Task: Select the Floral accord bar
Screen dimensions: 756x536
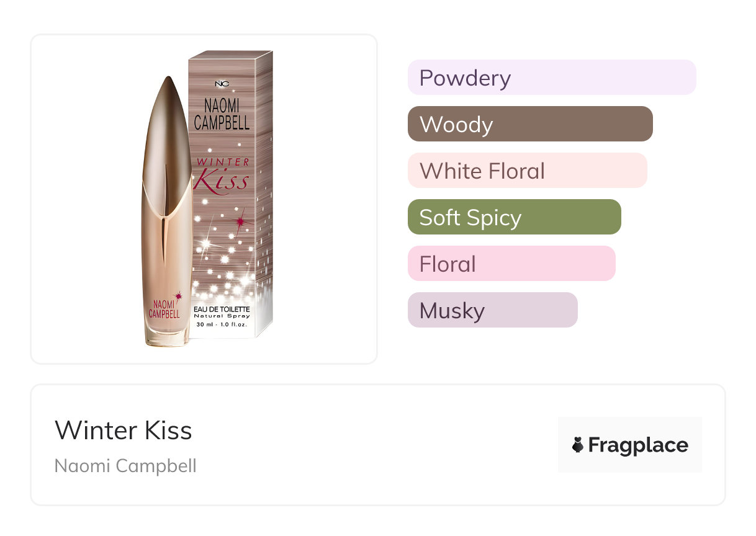Action: (x=511, y=264)
